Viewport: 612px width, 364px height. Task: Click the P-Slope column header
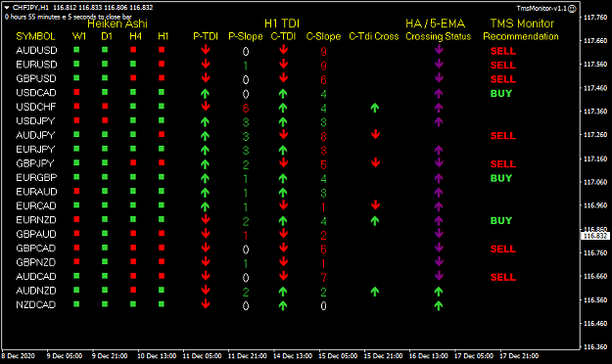click(x=246, y=36)
